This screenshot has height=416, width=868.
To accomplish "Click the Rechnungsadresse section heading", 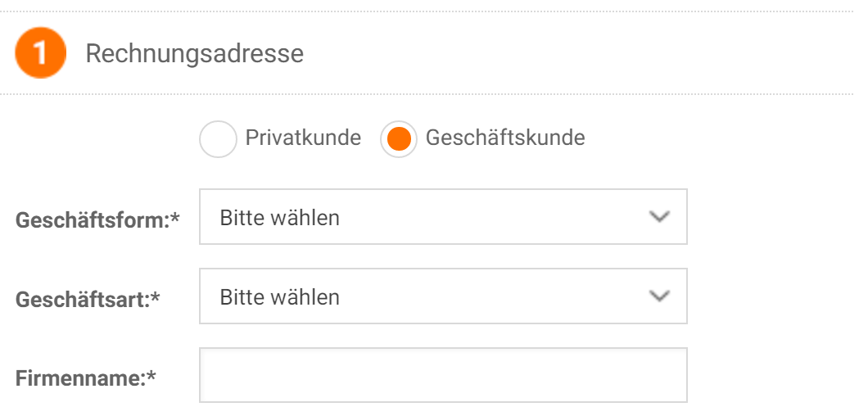I will 194,54.
